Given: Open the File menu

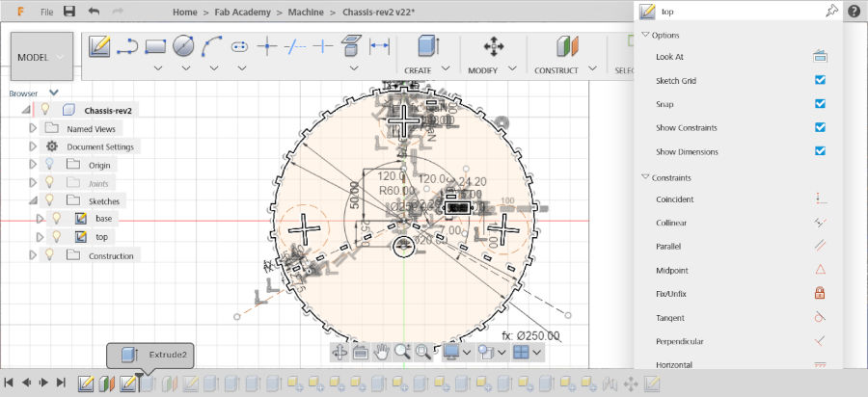Looking at the screenshot, I should [46, 12].
